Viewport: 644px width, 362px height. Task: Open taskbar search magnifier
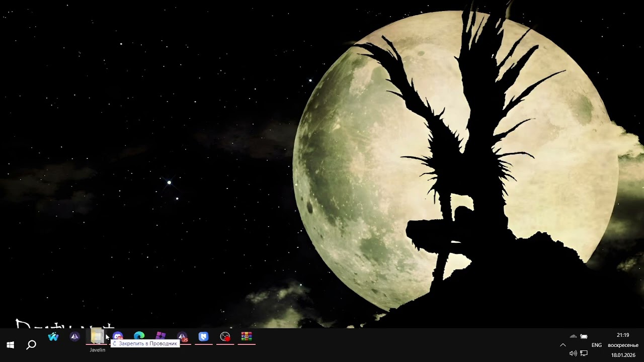click(x=31, y=345)
